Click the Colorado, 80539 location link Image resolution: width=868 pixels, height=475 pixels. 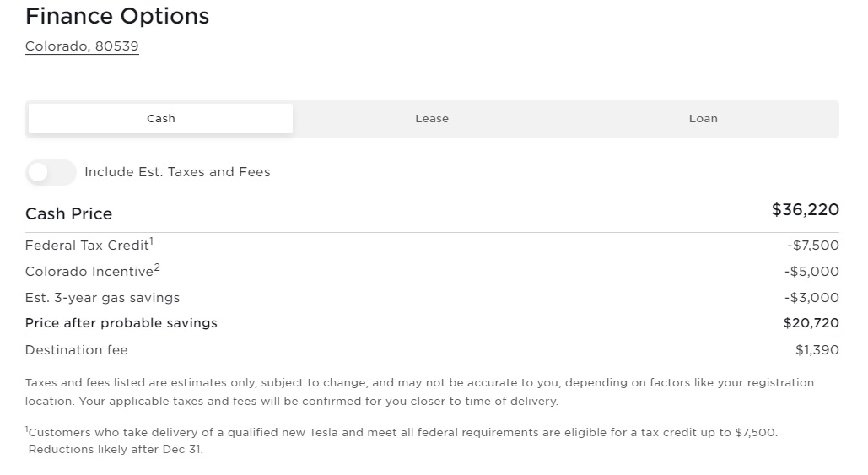pos(82,46)
